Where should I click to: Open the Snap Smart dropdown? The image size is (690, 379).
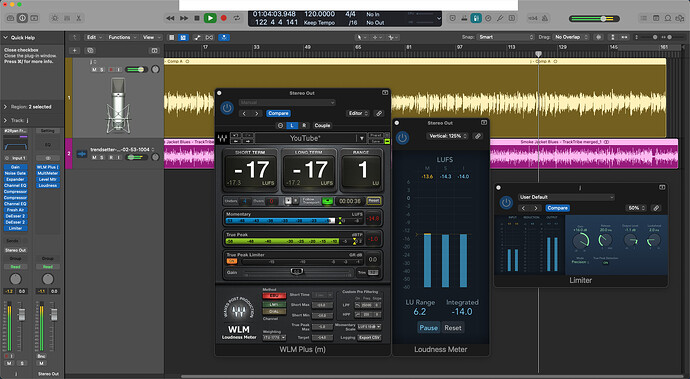506,37
